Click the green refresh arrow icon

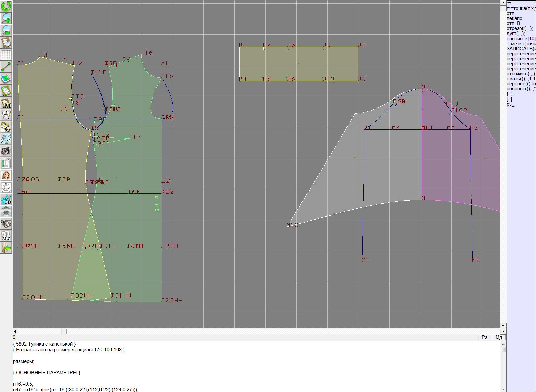click(6, 6)
